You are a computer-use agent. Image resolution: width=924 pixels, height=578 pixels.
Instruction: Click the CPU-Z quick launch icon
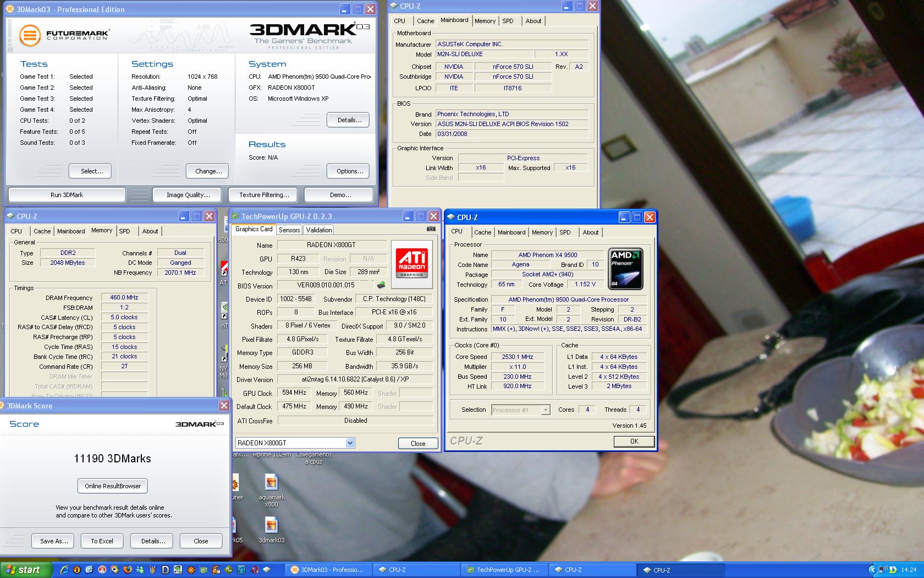pos(267,570)
